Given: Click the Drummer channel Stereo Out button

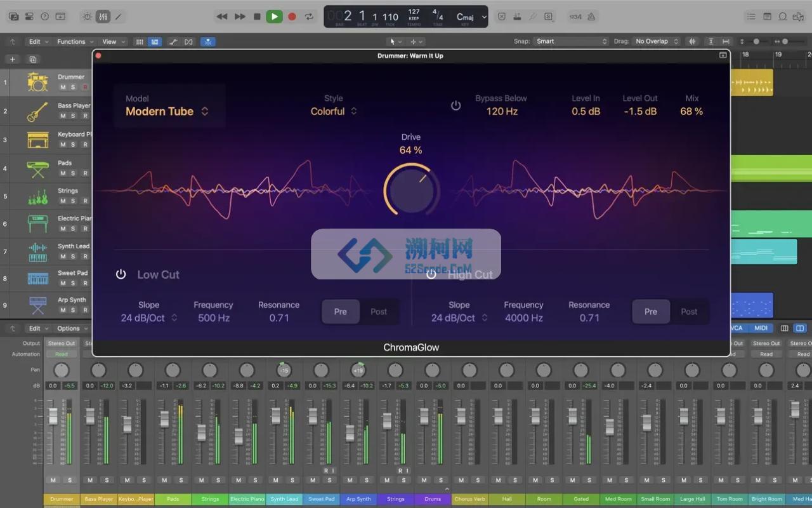Looking at the screenshot, I should 62,344.
